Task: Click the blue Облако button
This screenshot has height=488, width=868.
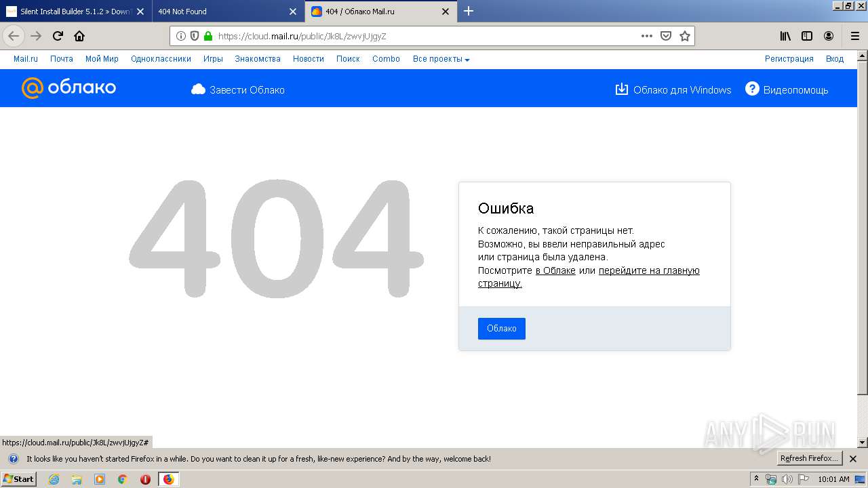Action: click(x=502, y=329)
